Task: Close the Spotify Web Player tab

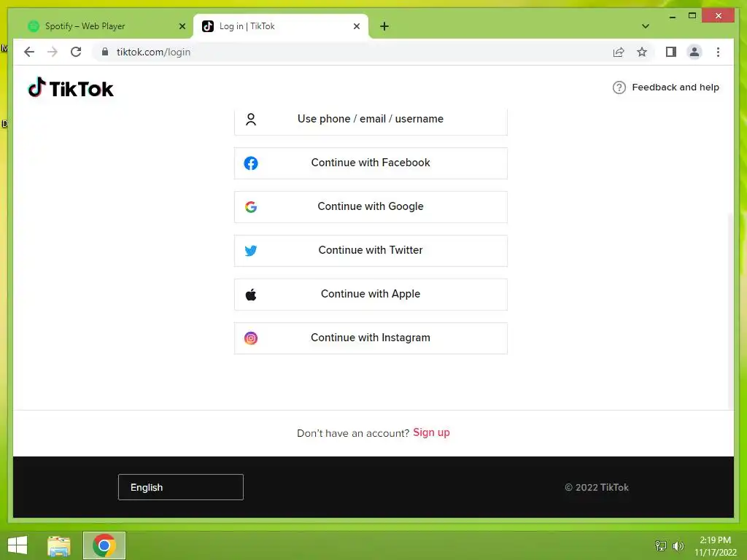Action: (182, 26)
